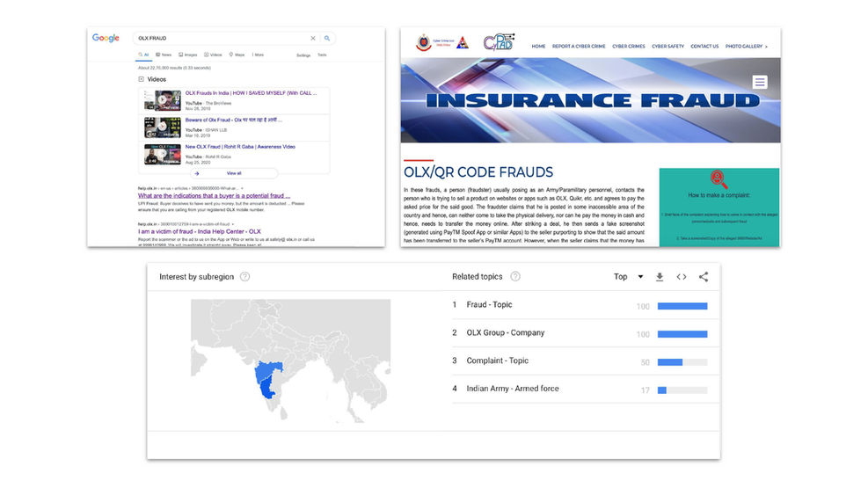The image size is (868, 488).
Task: Open the CYBER SAFETY menu
Action: 667,47
